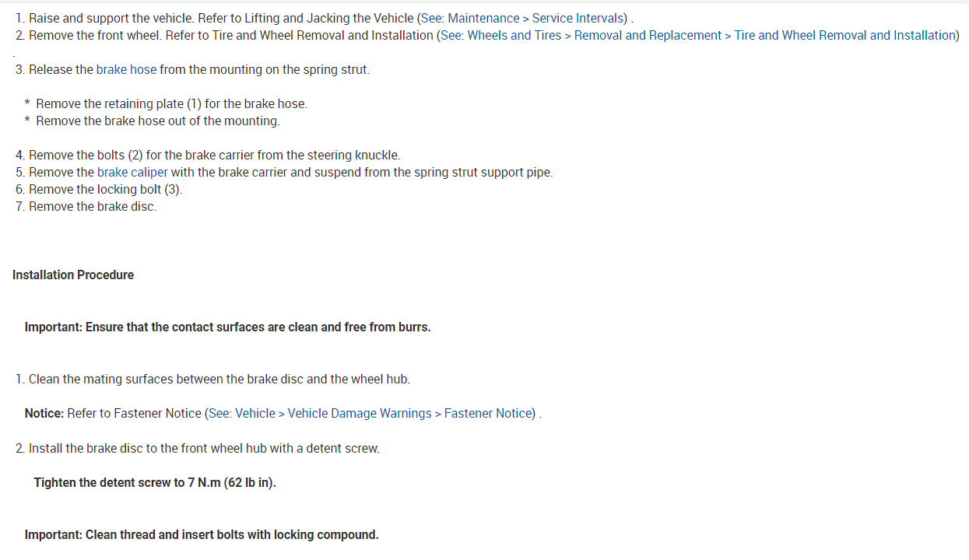The image size is (969, 560).
Task: Click the 'Clean thread and insert bolts' note
Action: 202,534
